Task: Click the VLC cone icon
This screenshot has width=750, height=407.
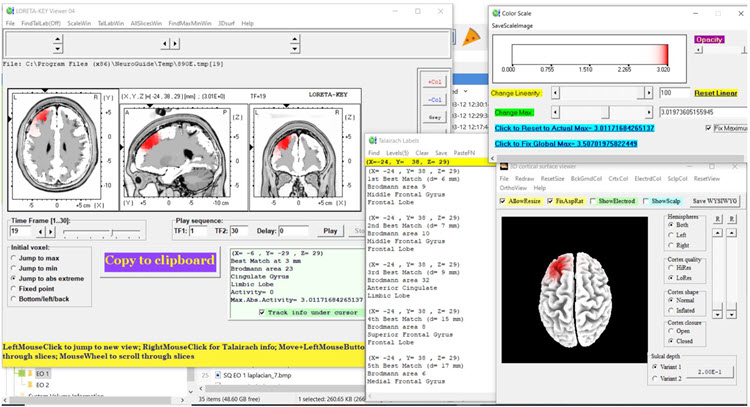Action: point(473,37)
